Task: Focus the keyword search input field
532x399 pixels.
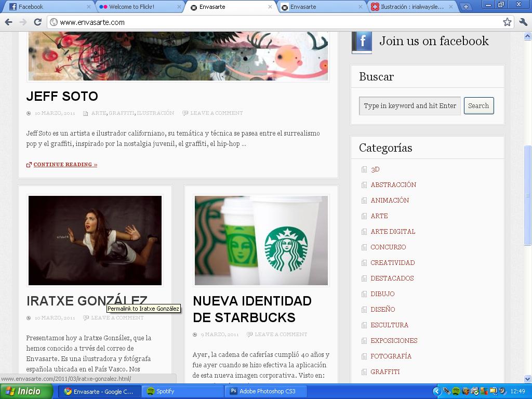Action: [409, 106]
